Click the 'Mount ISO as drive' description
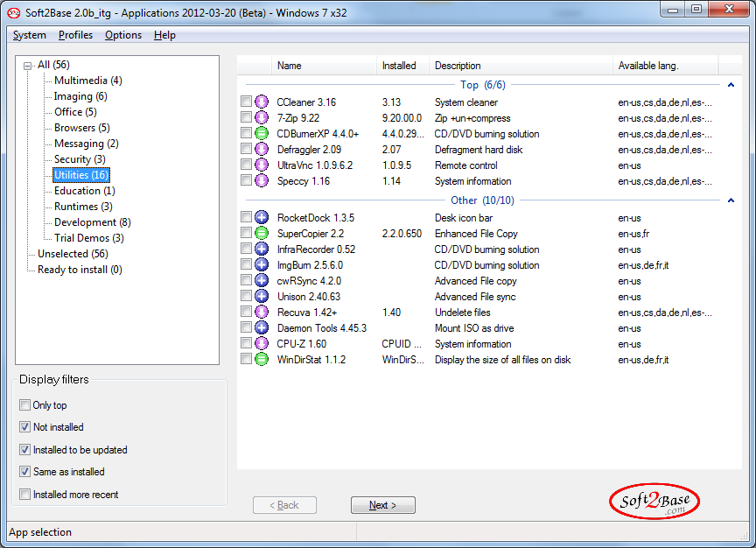This screenshot has height=548, width=756. click(474, 328)
